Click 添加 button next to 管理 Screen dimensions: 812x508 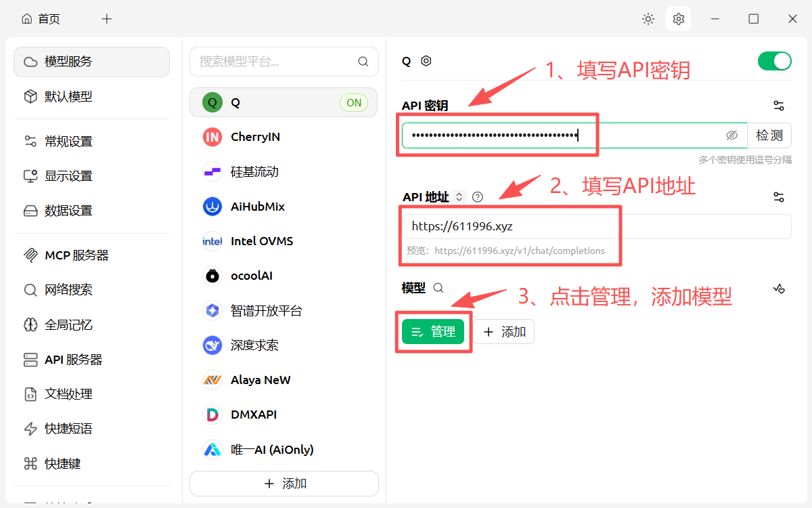503,332
